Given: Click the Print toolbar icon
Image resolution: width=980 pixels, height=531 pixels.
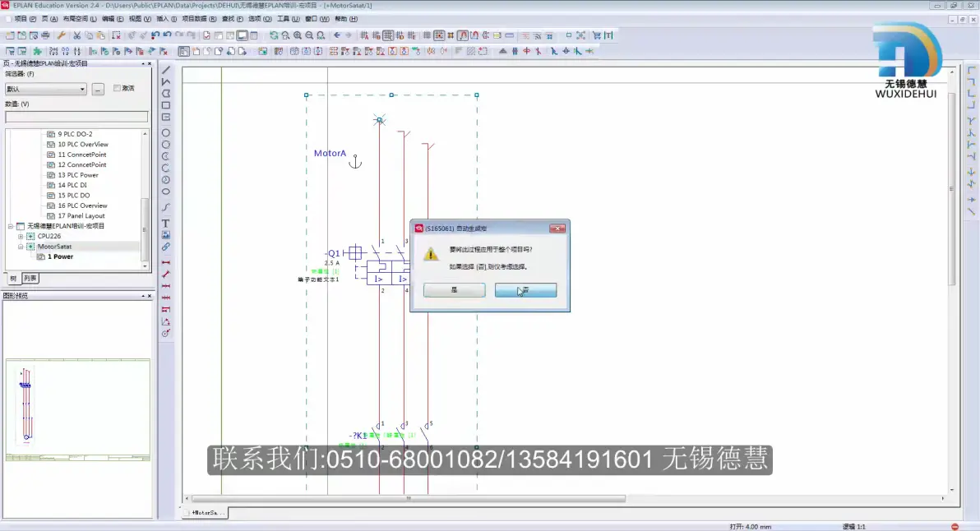Looking at the screenshot, I should coord(45,35).
